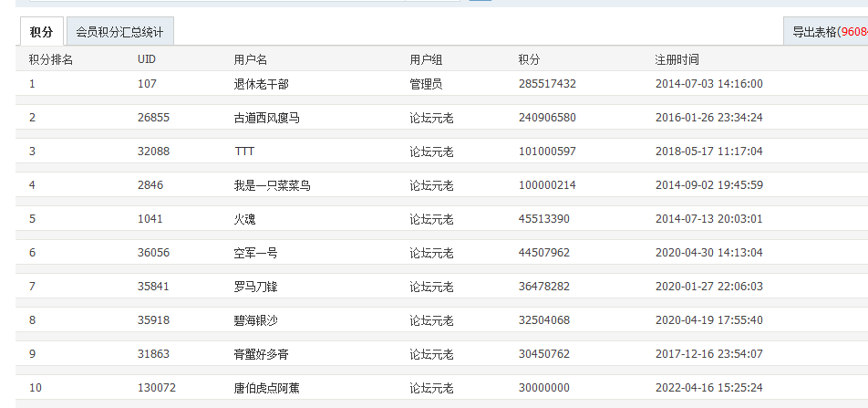This screenshot has height=408, width=868.
Task: Click points value 44507962
Action: pyautogui.click(x=544, y=253)
